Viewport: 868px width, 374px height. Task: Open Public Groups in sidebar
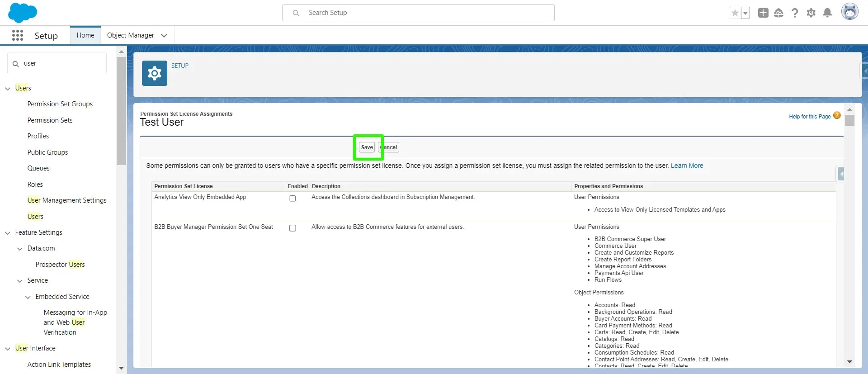47,152
